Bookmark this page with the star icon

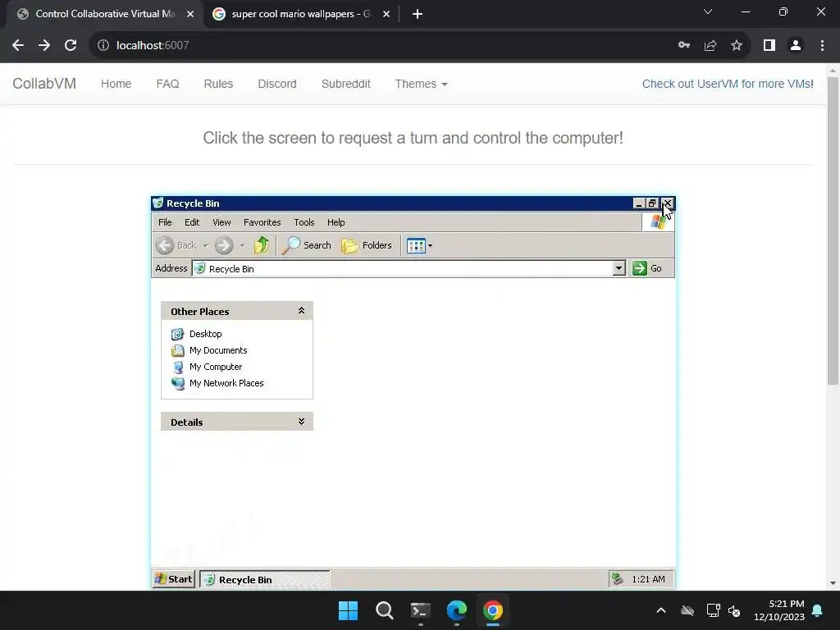click(737, 46)
